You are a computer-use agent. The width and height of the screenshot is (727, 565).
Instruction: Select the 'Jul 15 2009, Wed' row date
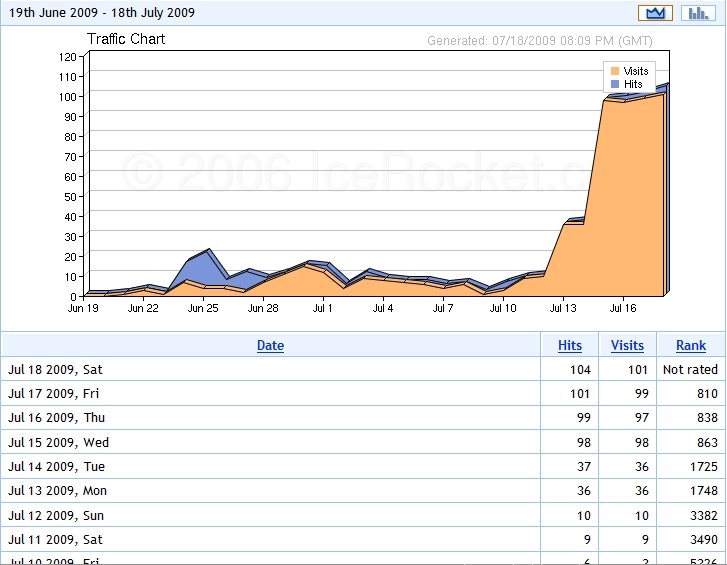tap(58, 442)
